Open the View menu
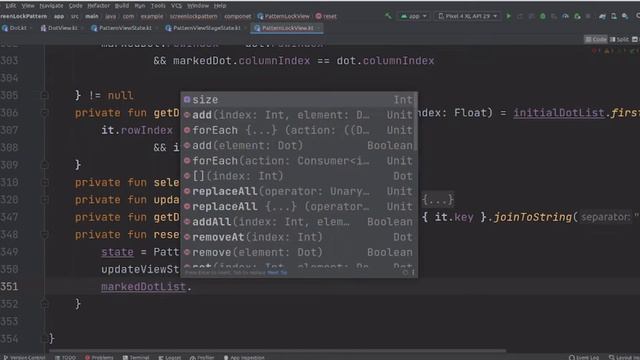Viewport: 640px width, 360px height. coord(28,6)
